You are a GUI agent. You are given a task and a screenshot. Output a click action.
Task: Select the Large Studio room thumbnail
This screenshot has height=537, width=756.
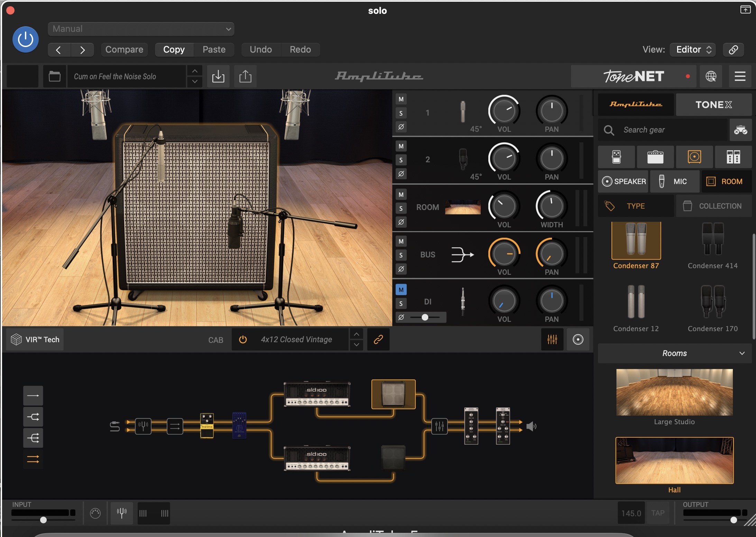point(674,392)
